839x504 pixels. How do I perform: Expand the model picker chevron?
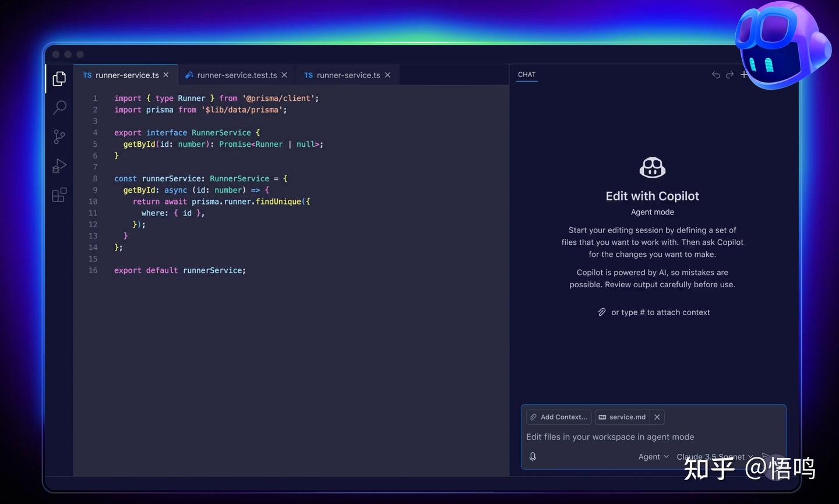coord(752,456)
